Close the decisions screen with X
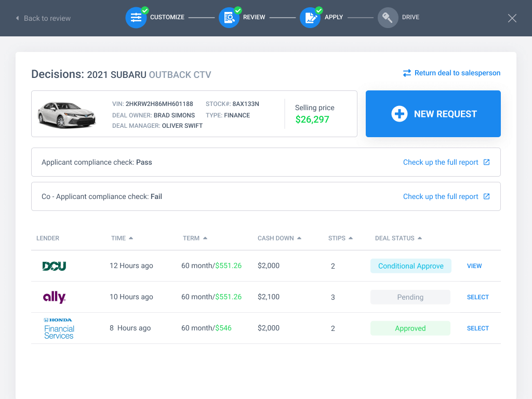532x399 pixels. [512, 18]
